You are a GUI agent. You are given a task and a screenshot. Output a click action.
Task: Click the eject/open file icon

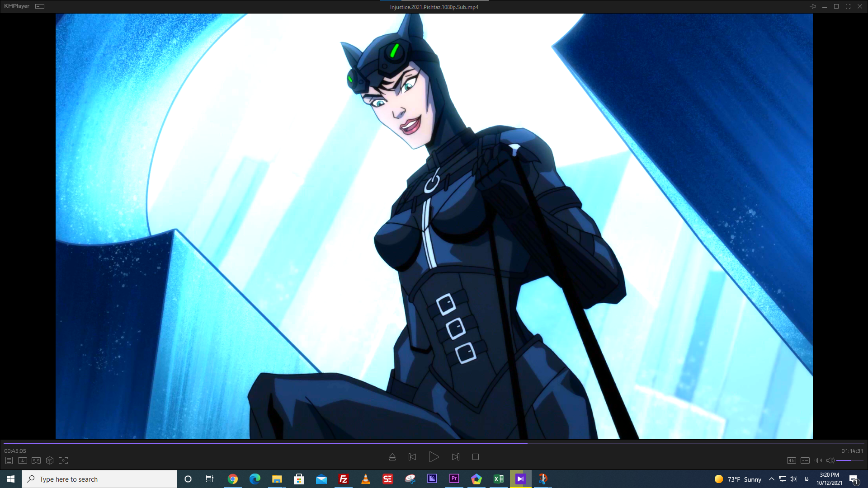392,457
